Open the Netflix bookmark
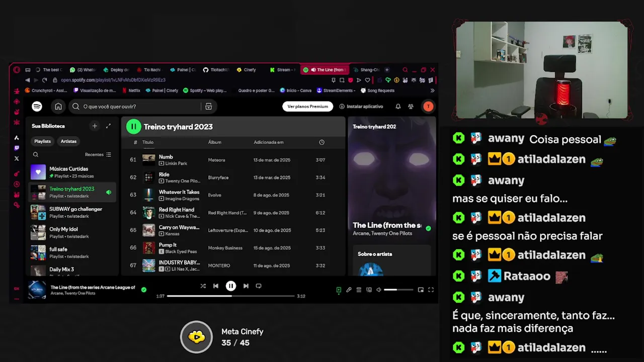 (131, 90)
